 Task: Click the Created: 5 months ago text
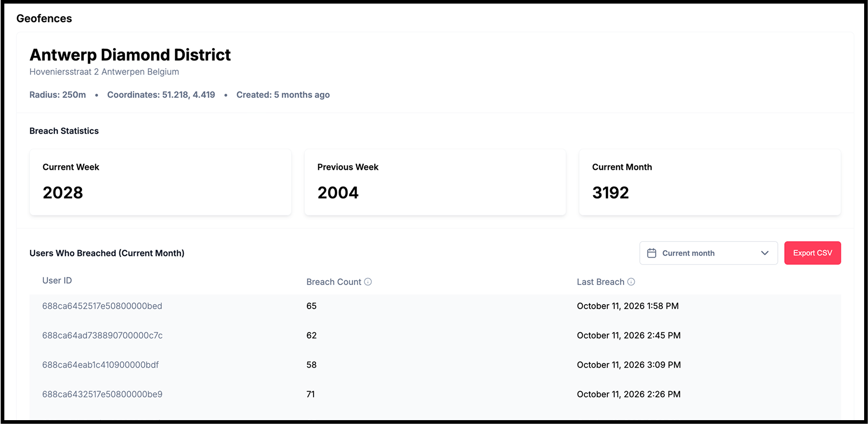[x=283, y=95]
